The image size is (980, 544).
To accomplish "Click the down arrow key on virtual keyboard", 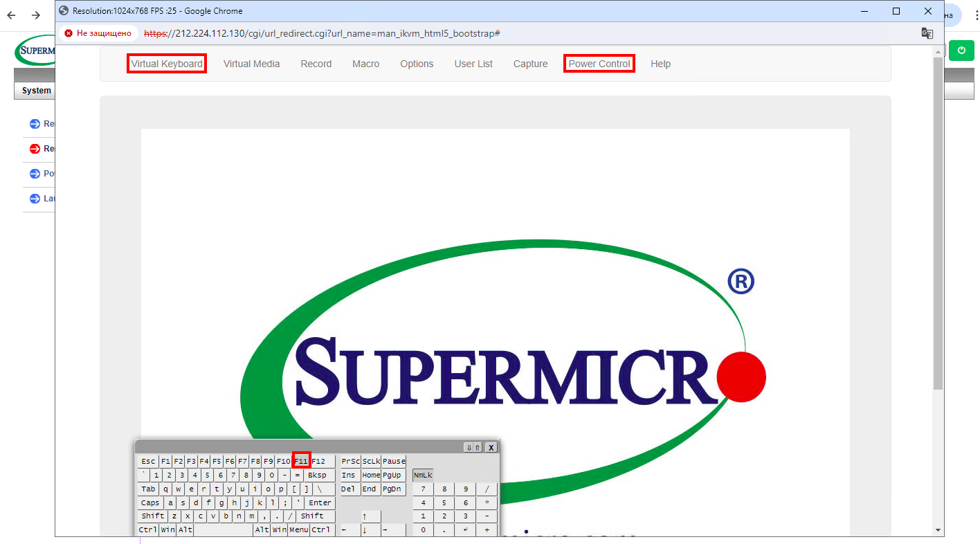I will (371, 530).
